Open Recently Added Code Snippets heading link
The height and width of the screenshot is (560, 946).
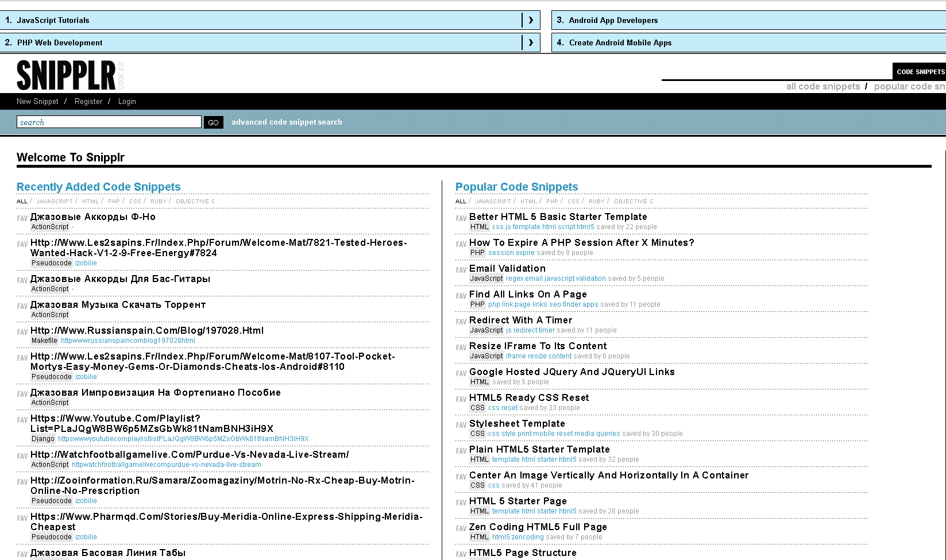point(98,187)
